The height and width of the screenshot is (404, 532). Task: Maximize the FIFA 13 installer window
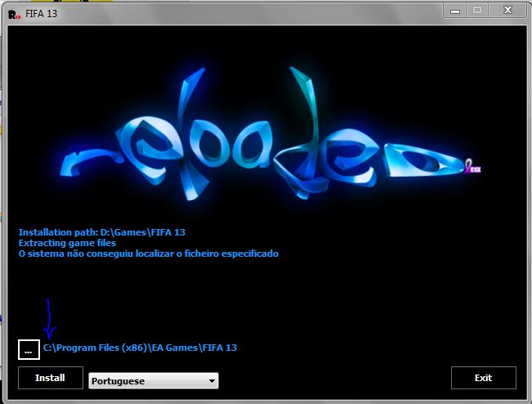(x=478, y=10)
